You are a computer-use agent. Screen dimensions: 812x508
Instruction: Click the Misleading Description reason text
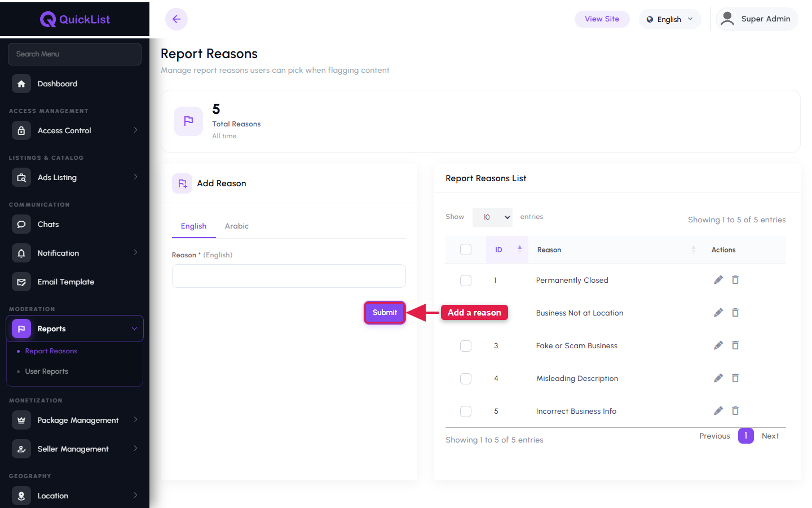tap(577, 379)
